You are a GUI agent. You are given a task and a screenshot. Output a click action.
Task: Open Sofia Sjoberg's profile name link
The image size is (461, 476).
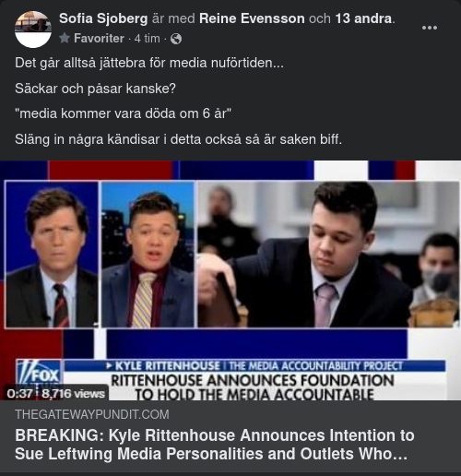click(x=103, y=18)
